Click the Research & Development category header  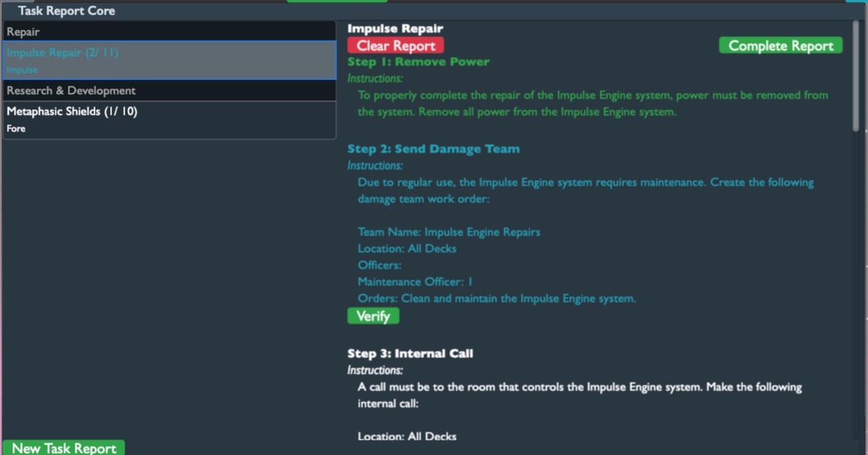coord(170,91)
